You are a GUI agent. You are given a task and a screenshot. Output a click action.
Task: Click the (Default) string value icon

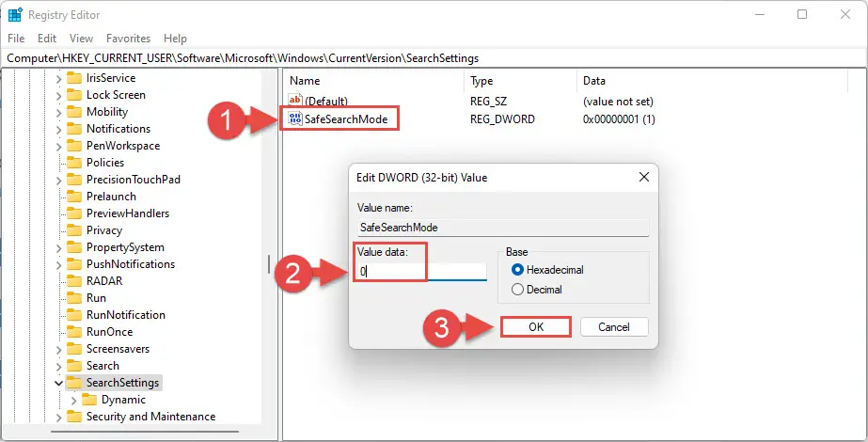click(x=295, y=101)
